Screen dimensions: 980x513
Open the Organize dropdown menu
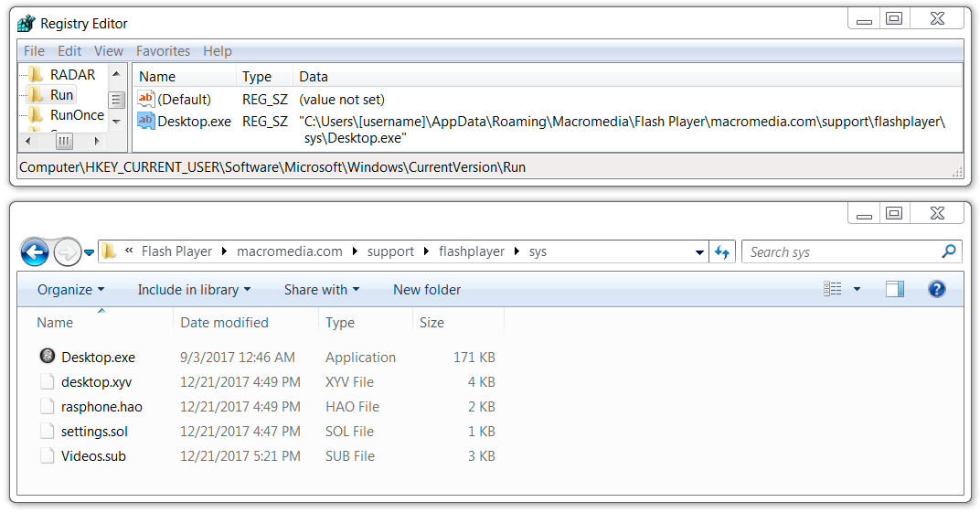[70, 290]
